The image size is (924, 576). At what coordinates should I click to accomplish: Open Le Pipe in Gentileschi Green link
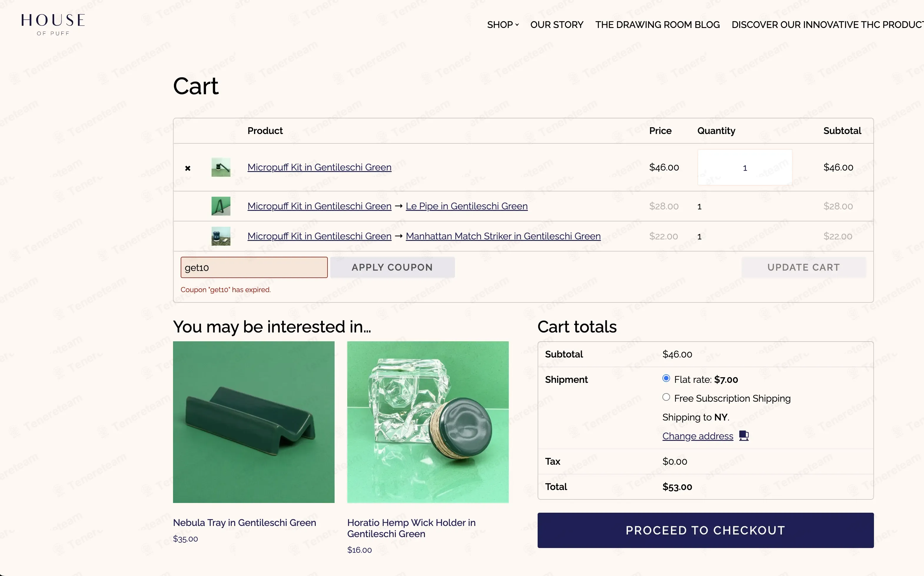click(467, 206)
